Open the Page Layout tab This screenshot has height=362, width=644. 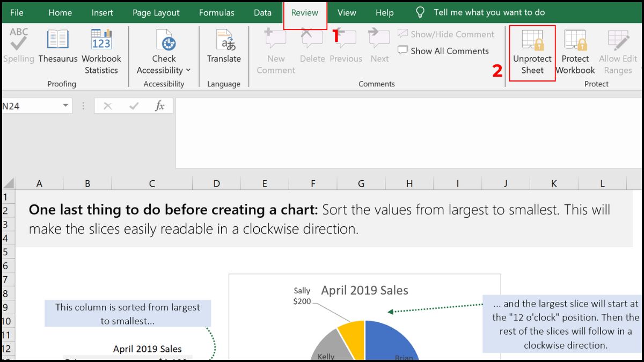click(x=156, y=12)
